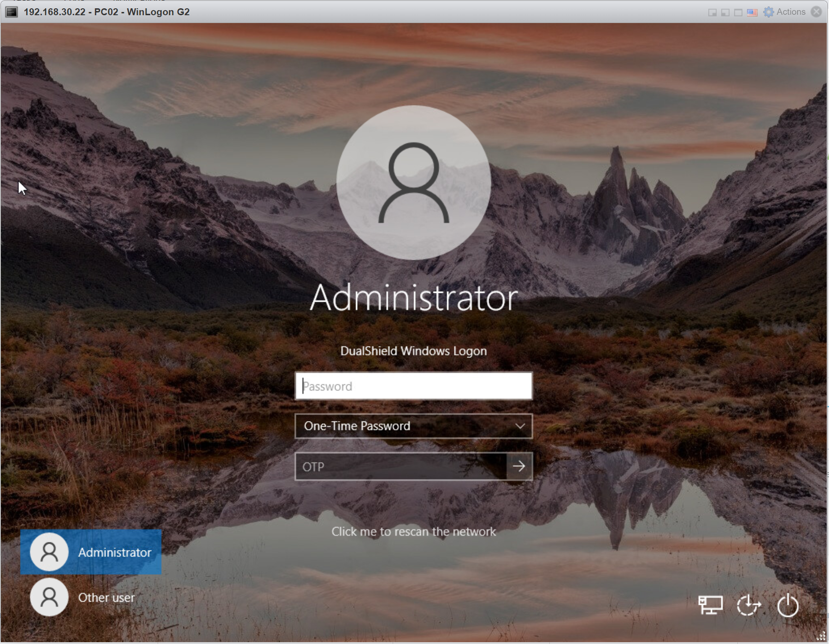Click the blue gear icon beside Actions
The image size is (830, 644).
[x=768, y=12]
